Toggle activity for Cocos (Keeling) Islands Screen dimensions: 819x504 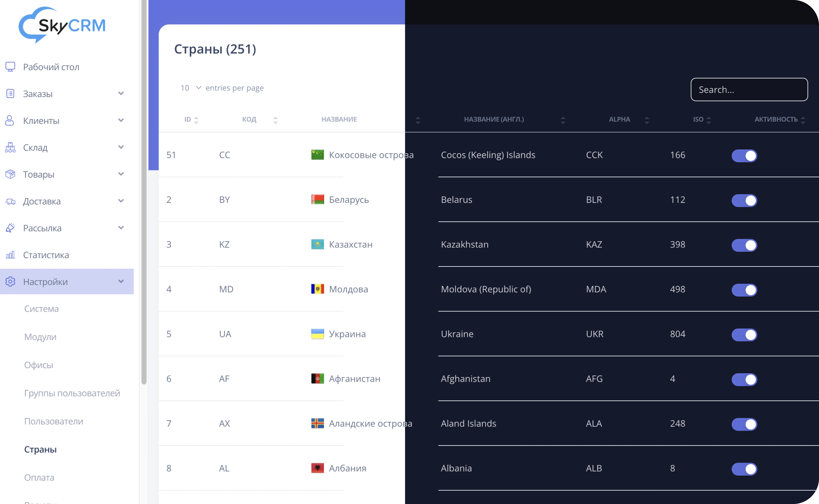[744, 156]
